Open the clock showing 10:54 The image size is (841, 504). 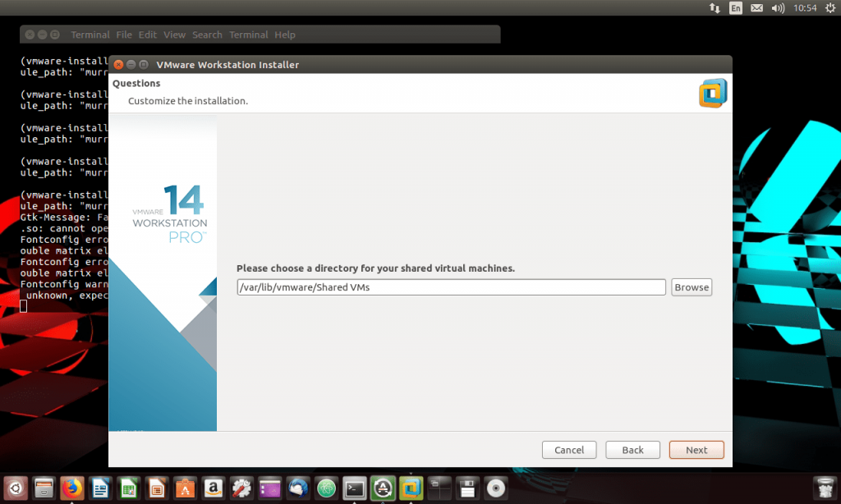coord(805,8)
